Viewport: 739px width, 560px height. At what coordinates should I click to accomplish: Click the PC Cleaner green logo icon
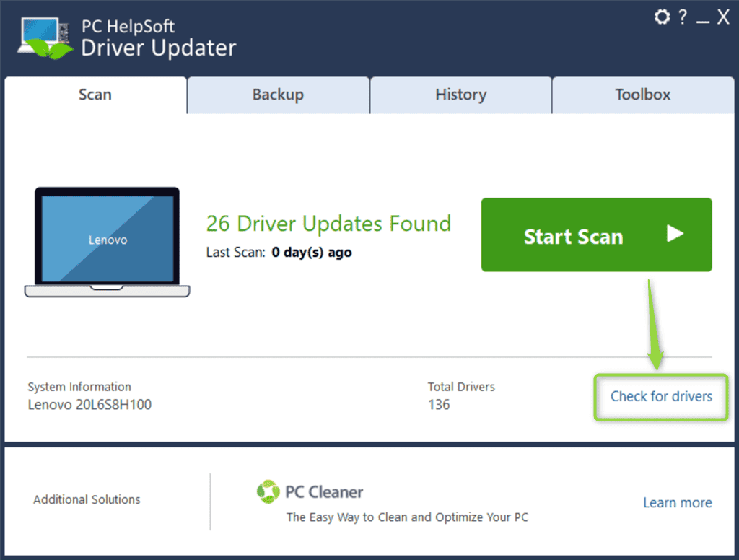(x=268, y=491)
